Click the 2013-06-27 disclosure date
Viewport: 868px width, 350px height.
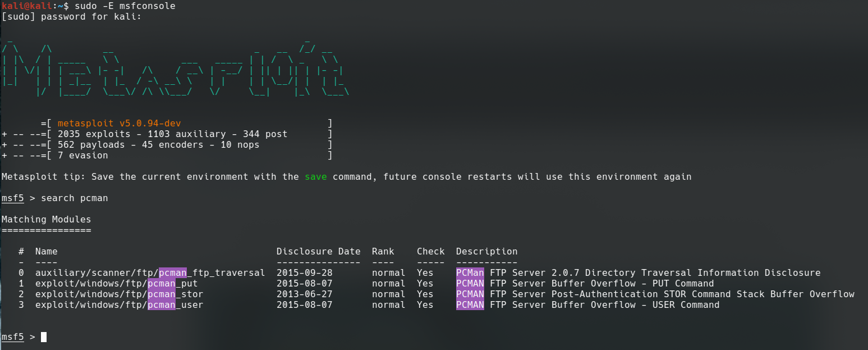(x=305, y=294)
